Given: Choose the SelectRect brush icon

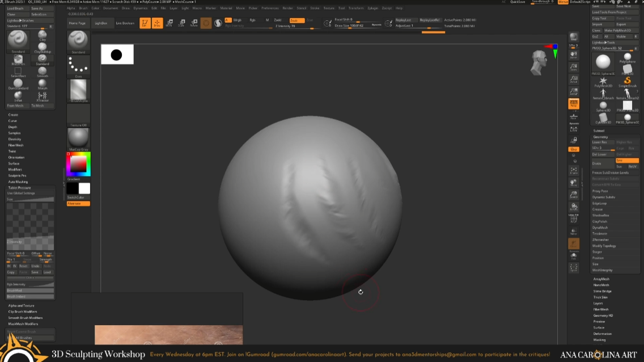Looking at the screenshot, I should [x=18, y=72].
